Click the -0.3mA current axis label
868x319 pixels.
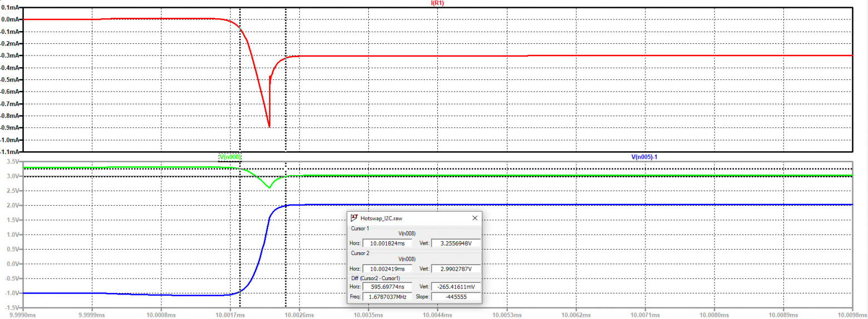11,56
